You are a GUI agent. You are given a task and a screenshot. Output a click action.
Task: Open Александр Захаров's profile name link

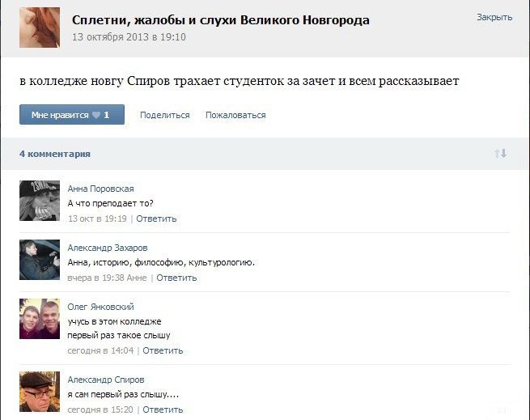pyautogui.click(x=108, y=248)
